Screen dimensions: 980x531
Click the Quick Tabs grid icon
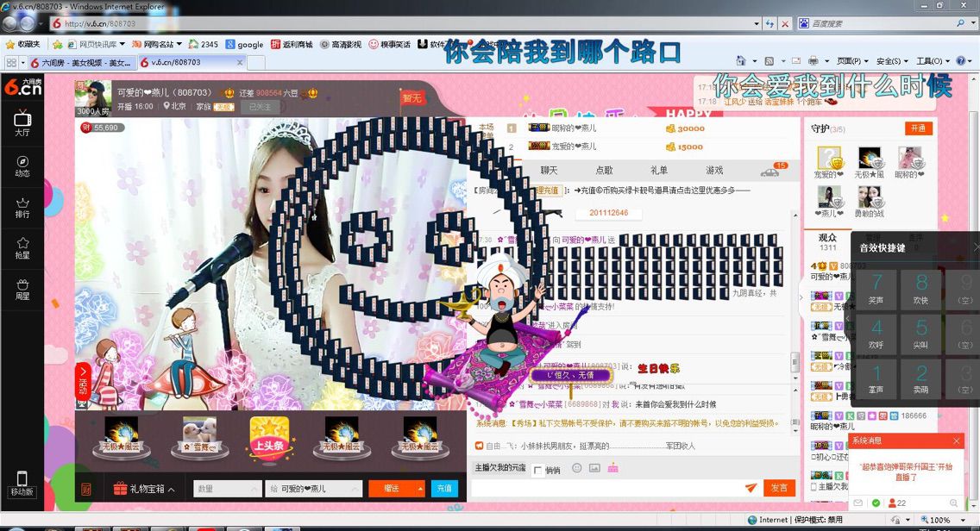click(x=11, y=62)
